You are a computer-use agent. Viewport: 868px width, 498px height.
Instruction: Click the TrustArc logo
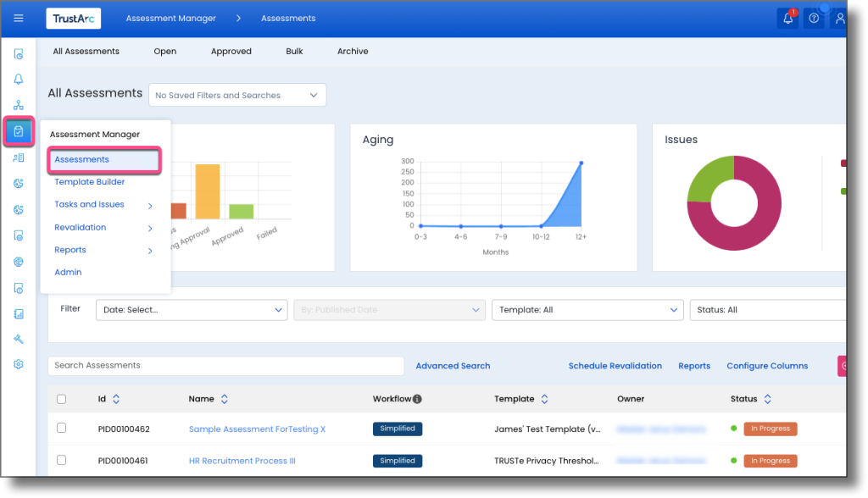click(74, 19)
